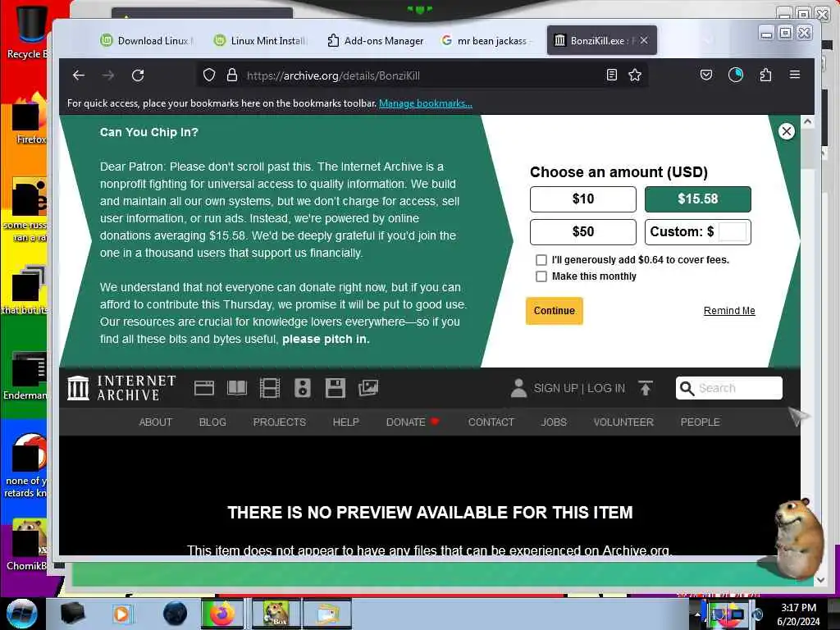Open the JOBS nav item
840x630 pixels.
click(554, 422)
